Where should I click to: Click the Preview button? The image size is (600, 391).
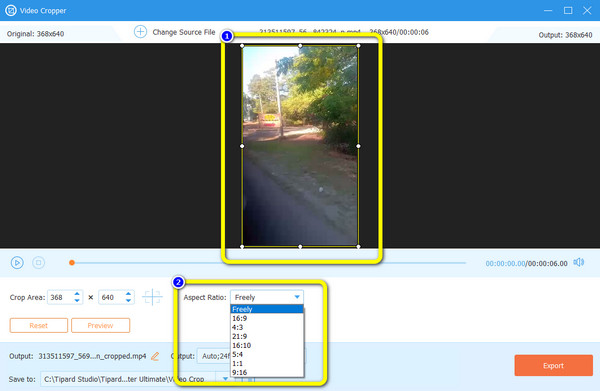point(100,326)
